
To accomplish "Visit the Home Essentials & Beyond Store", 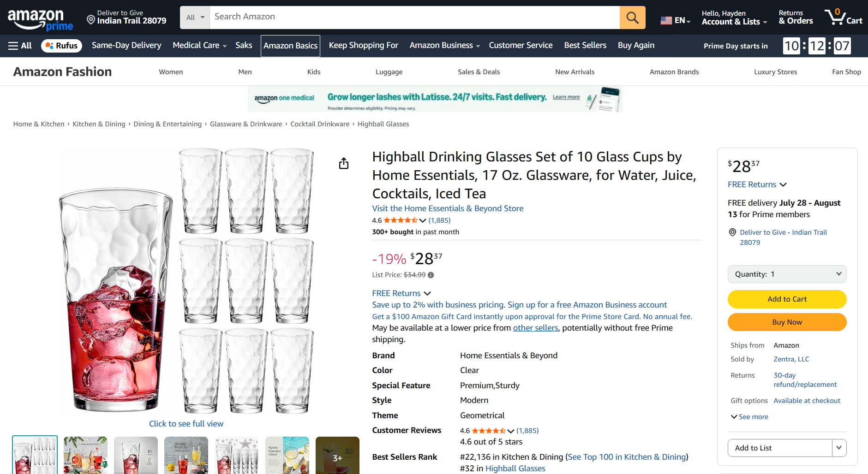I will [x=448, y=208].
